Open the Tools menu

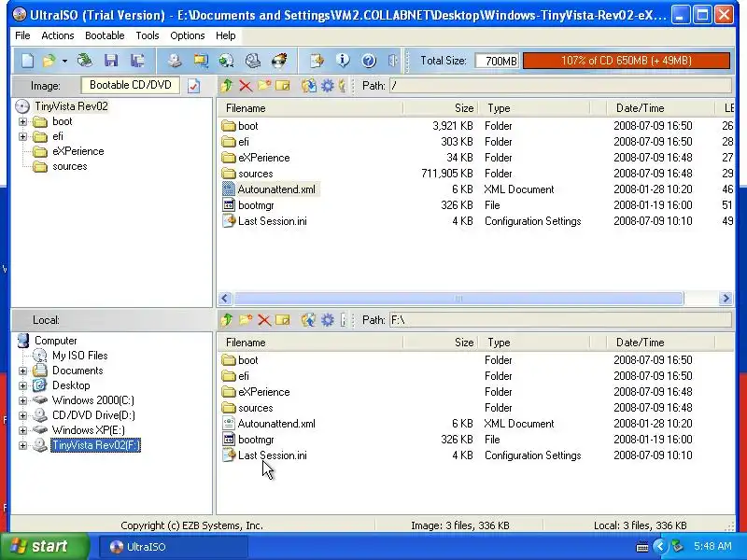click(148, 35)
